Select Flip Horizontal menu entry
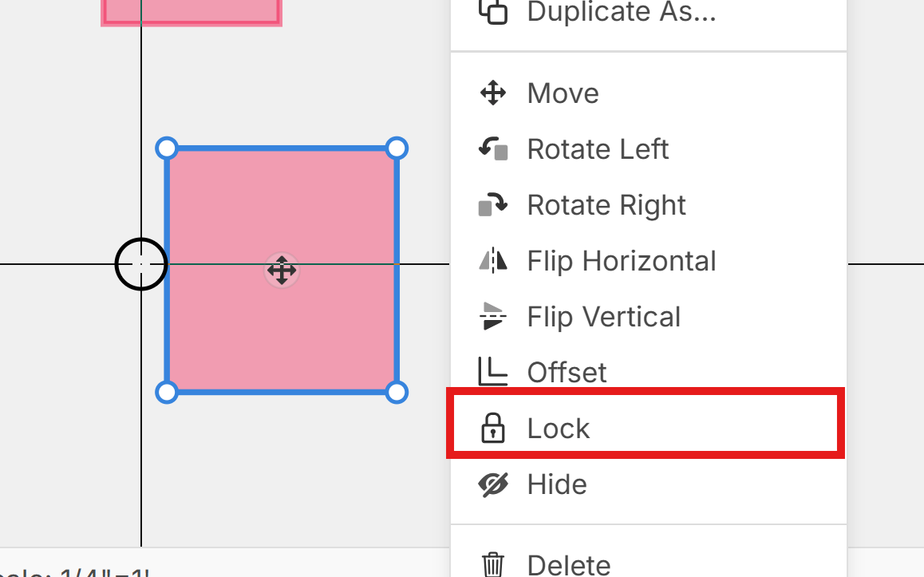 coord(622,261)
